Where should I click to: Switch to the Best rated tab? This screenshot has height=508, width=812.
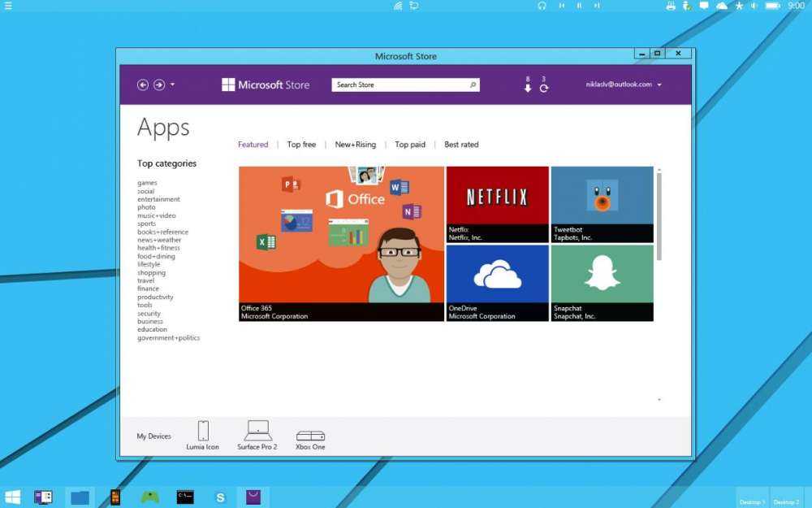pyautogui.click(x=461, y=145)
